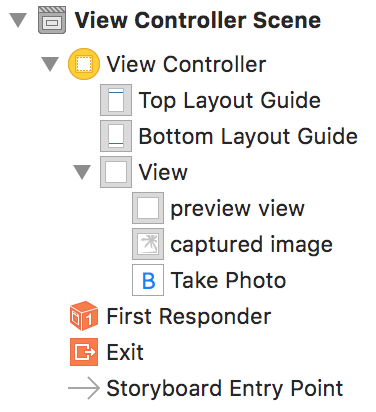This screenshot has width=376, height=412.
Task: Click the captured image view icon
Action: pyautogui.click(x=148, y=244)
